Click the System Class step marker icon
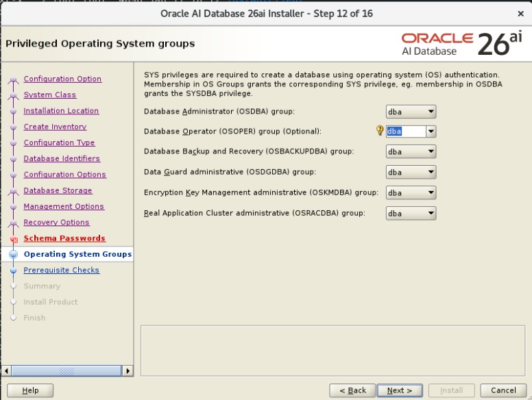This screenshot has width=532, height=400. [x=13, y=96]
